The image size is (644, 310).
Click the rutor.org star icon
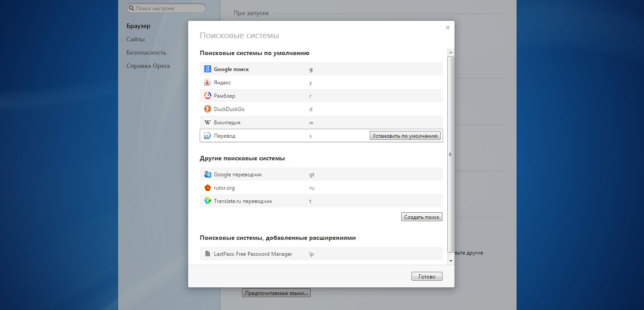point(207,187)
